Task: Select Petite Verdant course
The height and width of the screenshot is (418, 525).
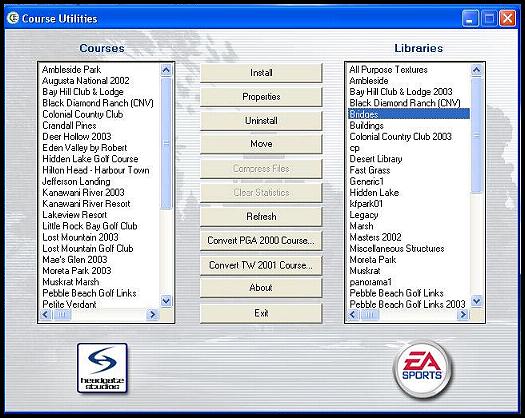Action: (x=69, y=304)
